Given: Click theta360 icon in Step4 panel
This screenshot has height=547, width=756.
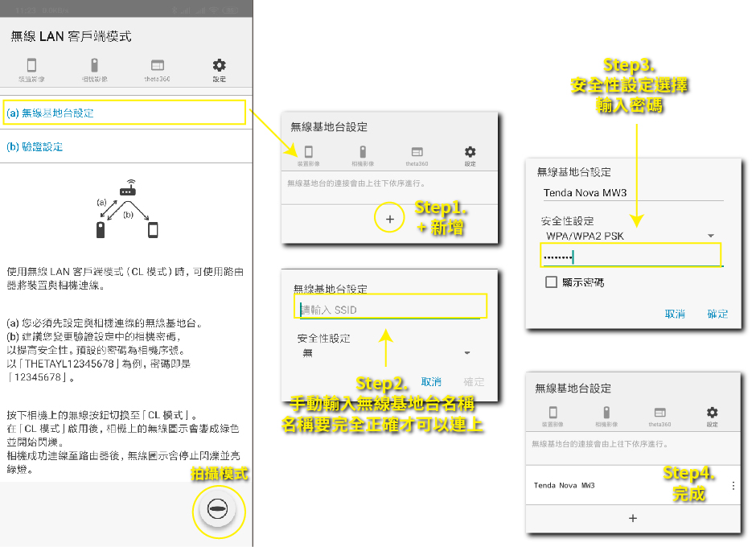Looking at the screenshot, I should 659,416.
